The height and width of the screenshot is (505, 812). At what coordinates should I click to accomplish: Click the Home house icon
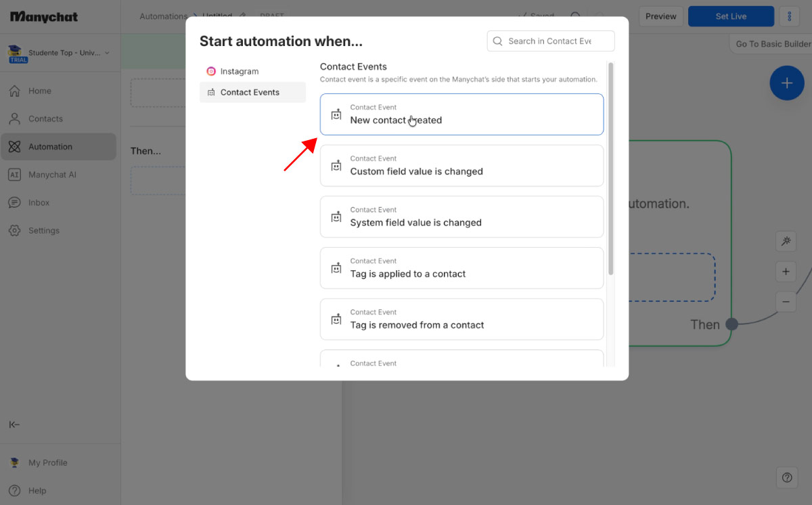[14, 91]
